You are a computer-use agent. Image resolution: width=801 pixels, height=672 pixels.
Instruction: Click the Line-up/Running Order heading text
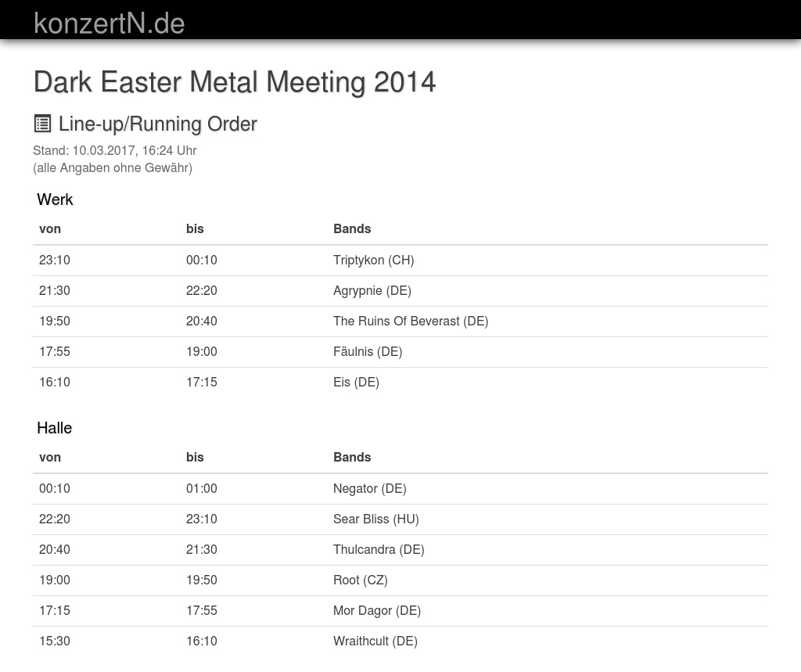tap(157, 124)
